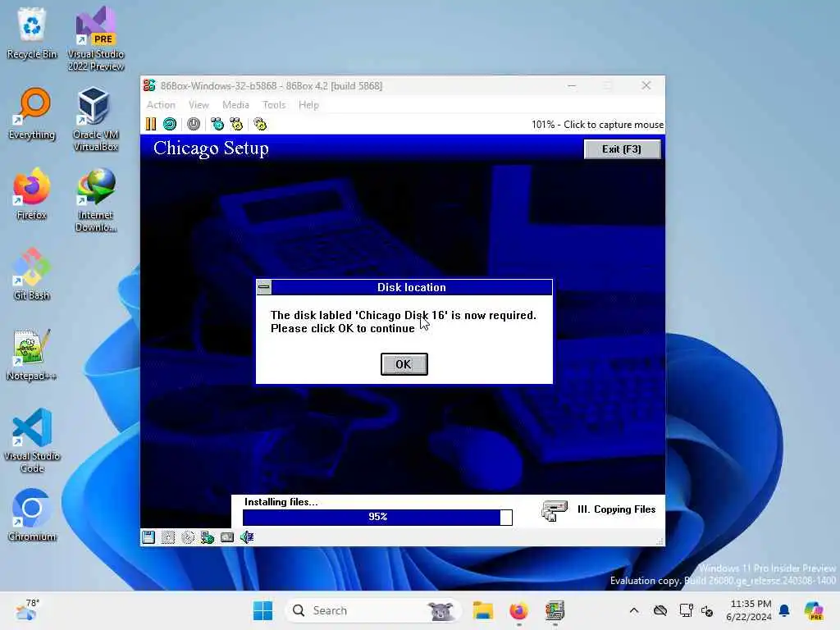Click floppy disk drive status icon
This screenshot has height=630, width=840.
[x=148, y=537]
